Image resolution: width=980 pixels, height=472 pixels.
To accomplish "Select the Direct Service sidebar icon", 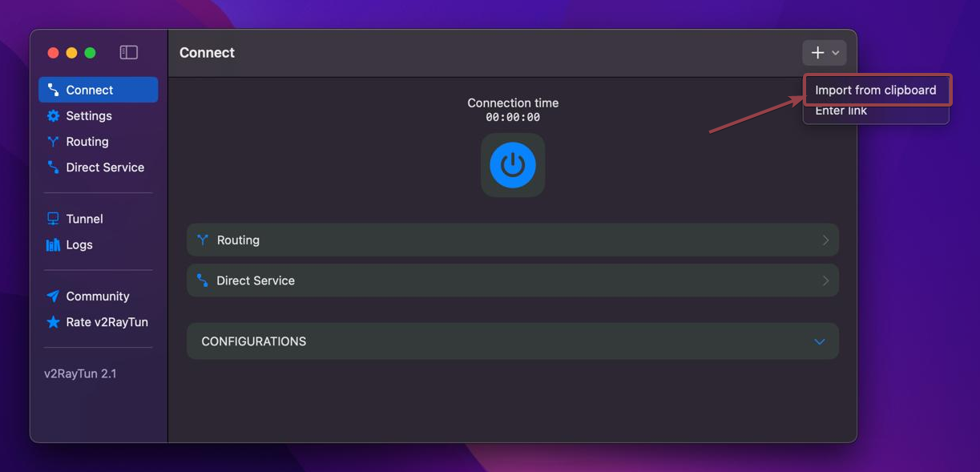I will tap(52, 167).
